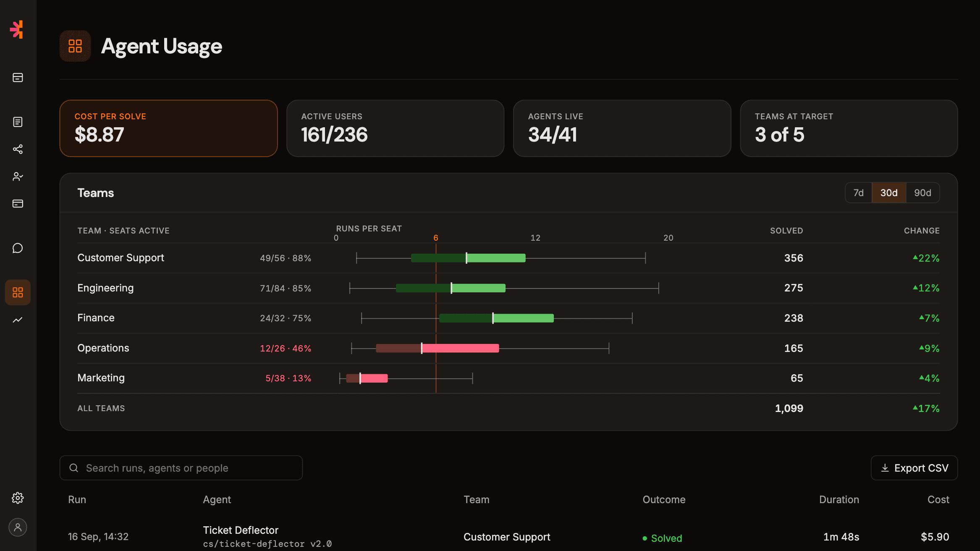Click the SOLVED column header in Teams
The width and height of the screenshot is (980, 551).
786,231
